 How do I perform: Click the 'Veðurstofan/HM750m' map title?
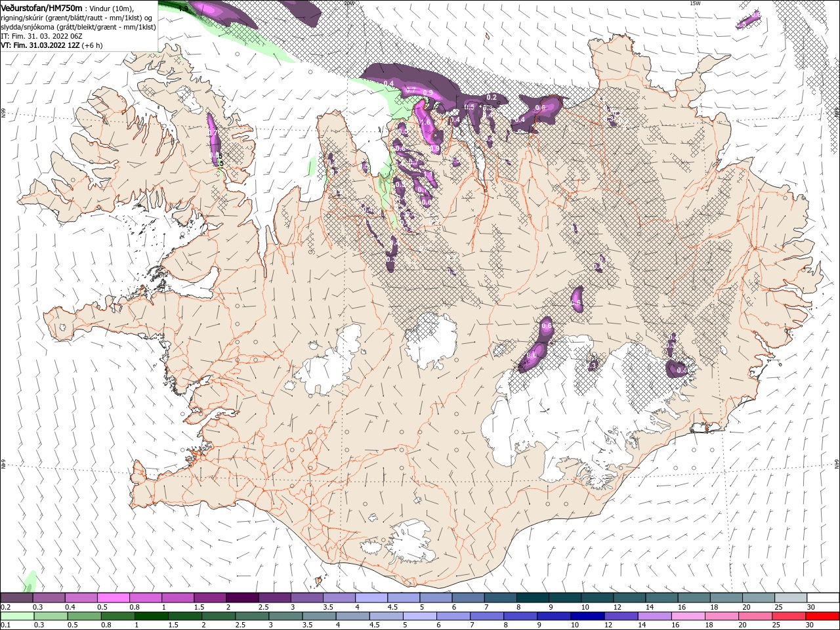click(42, 7)
